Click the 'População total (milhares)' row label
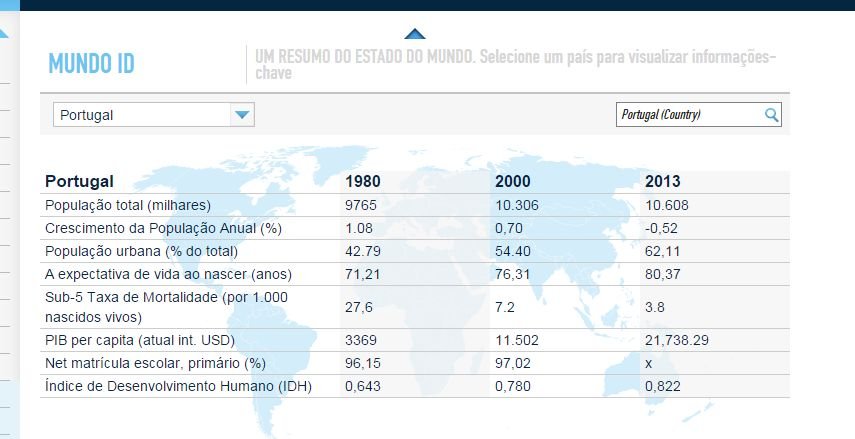The width and height of the screenshot is (855, 439). [128, 205]
